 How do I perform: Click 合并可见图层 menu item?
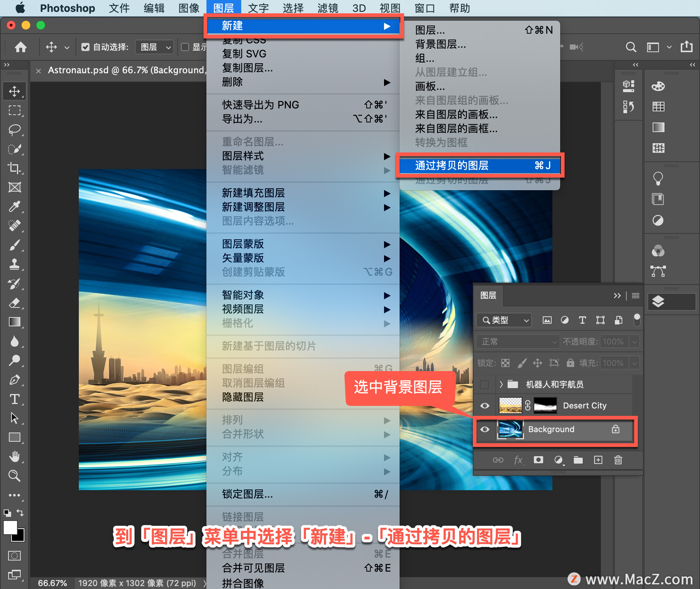pyautogui.click(x=303, y=568)
